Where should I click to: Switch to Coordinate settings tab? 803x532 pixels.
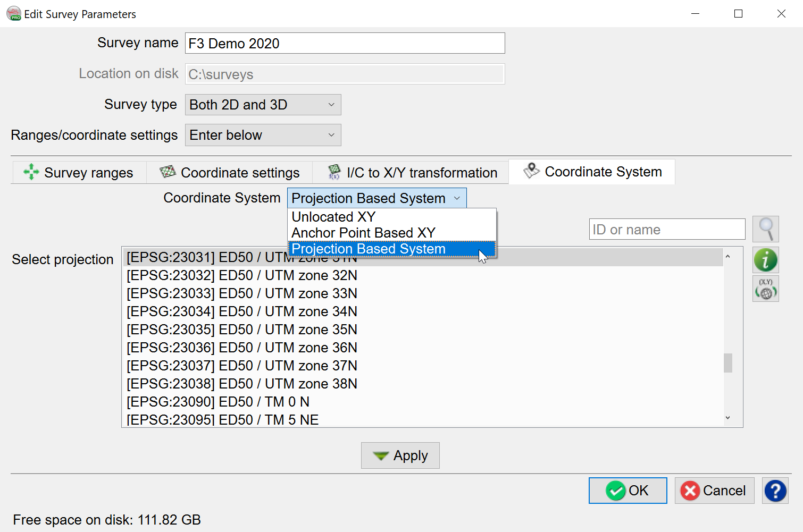[230, 173]
